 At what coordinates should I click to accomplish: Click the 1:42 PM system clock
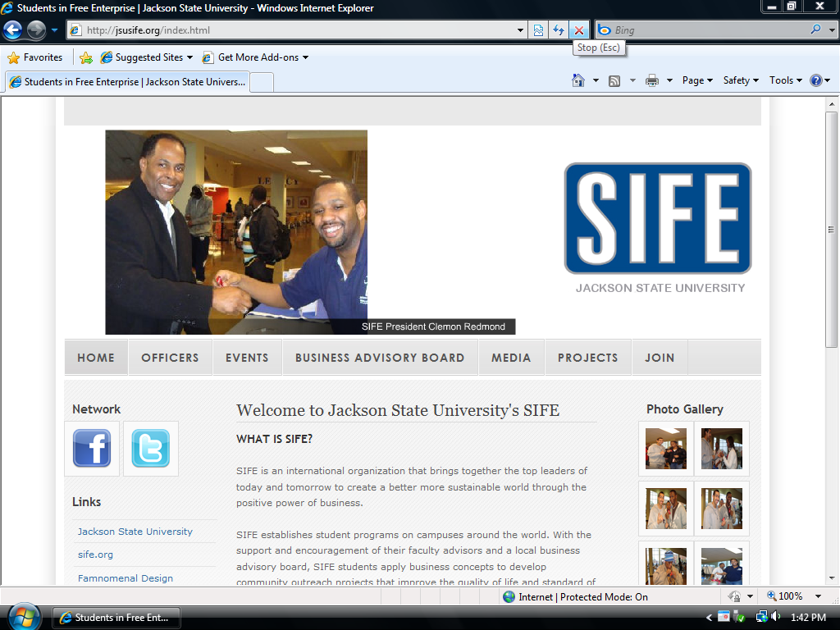tap(808, 618)
